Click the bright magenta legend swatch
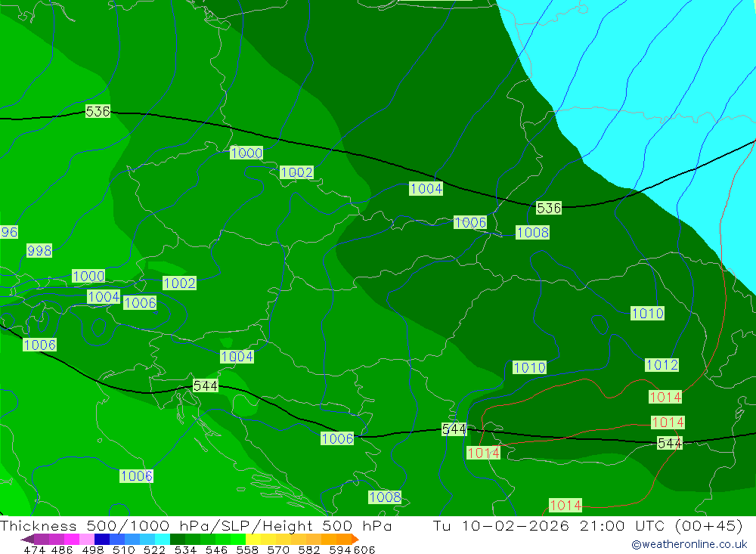756x554 pixels. click(x=72, y=539)
